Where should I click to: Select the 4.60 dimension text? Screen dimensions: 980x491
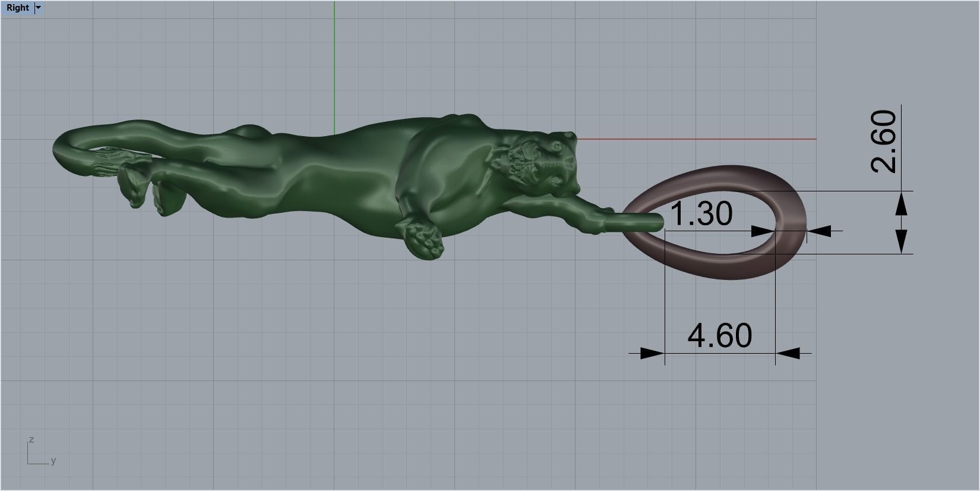click(x=720, y=336)
